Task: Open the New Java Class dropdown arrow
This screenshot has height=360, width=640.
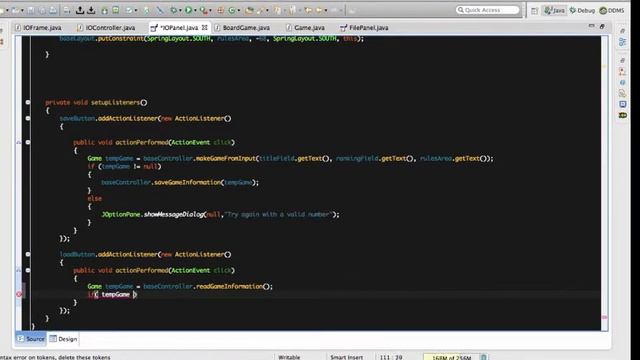Action: (x=239, y=10)
